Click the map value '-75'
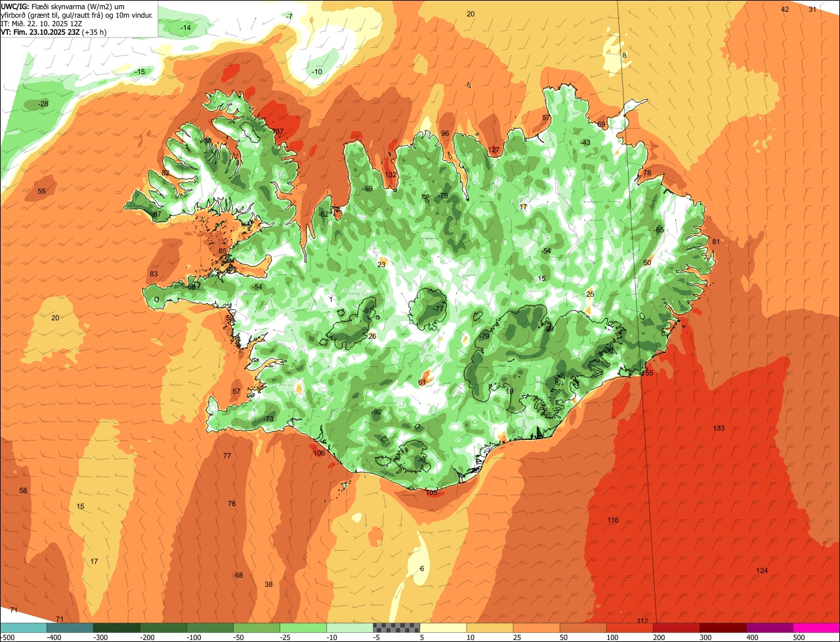This screenshot has width=840, height=642. (443, 196)
